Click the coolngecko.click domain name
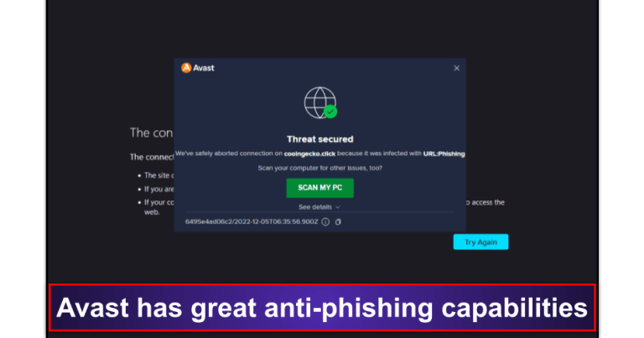This screenshot has height=338, width=644. coord(309,153)
